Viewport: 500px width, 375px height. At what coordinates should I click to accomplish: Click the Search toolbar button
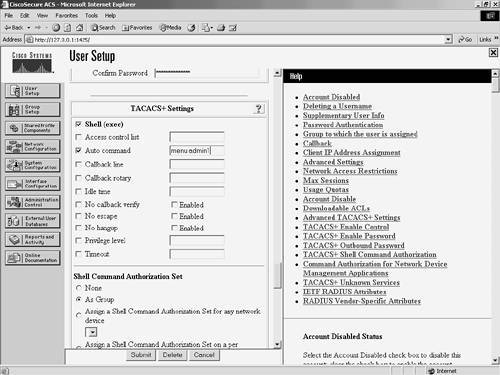point(103,28)
